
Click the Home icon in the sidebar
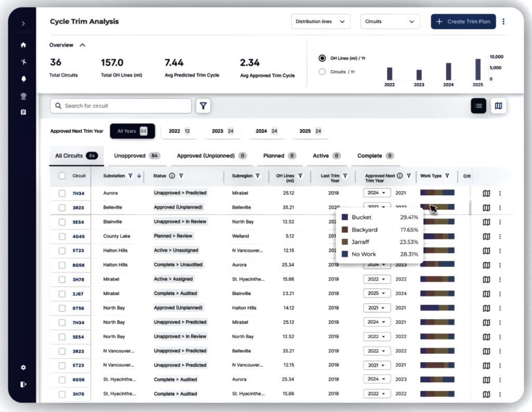[x=23, y=45]
